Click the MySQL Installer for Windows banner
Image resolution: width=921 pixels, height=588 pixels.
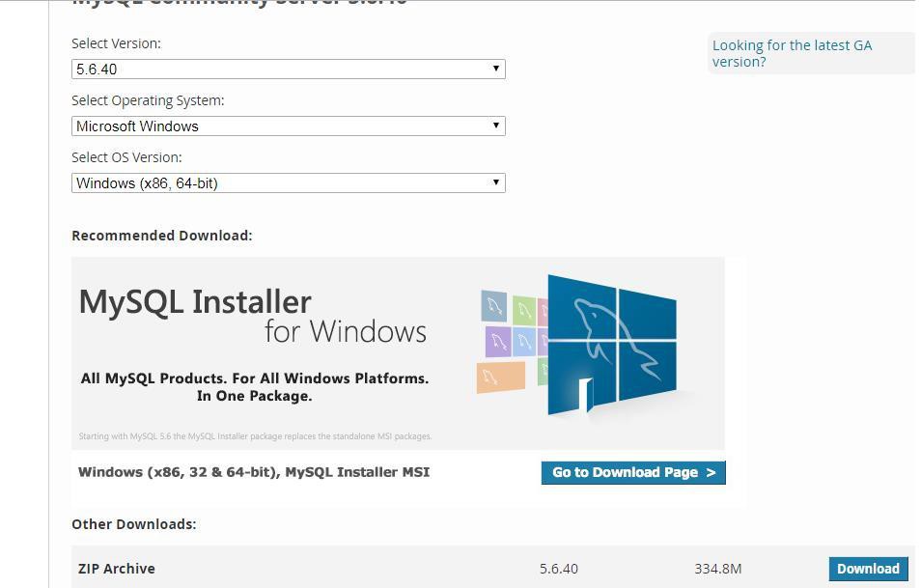coord(398,353)
